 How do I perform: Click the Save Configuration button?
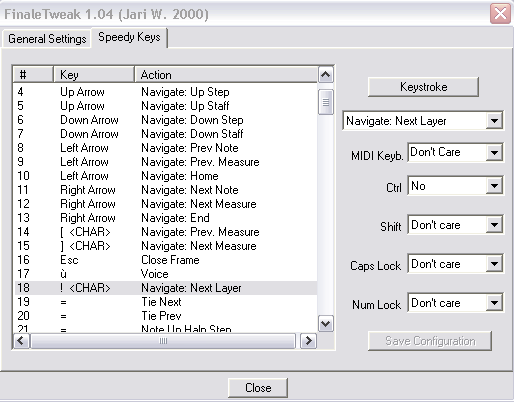coord(430,341)
